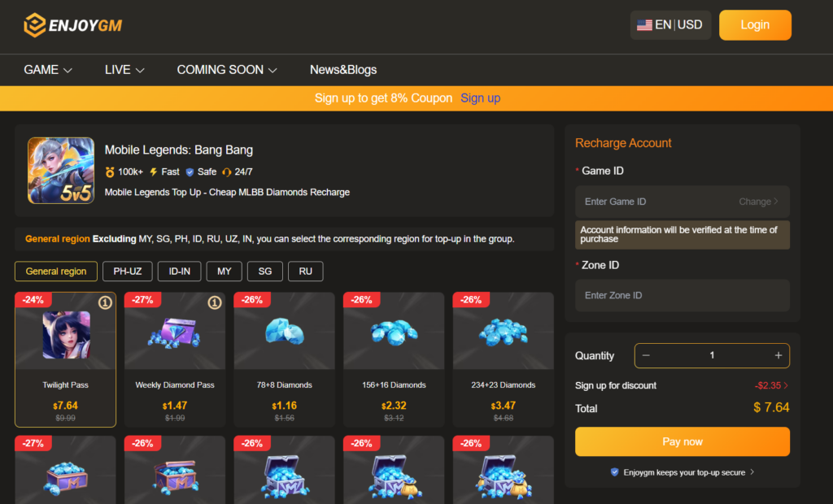Click the EnjoyGM logo
This screenshot has height=504, width=833.
[x=72, y=25]
